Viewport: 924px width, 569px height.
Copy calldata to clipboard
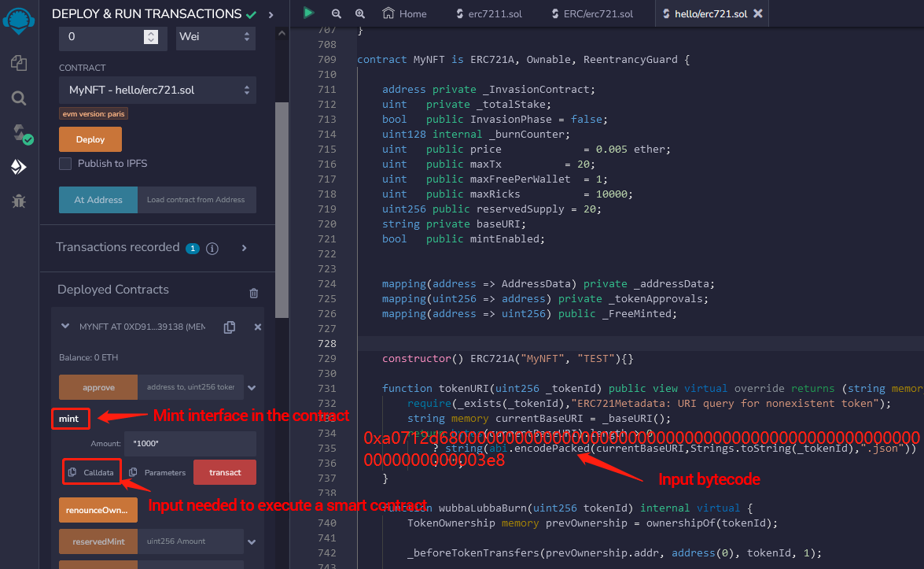point(91,472)
